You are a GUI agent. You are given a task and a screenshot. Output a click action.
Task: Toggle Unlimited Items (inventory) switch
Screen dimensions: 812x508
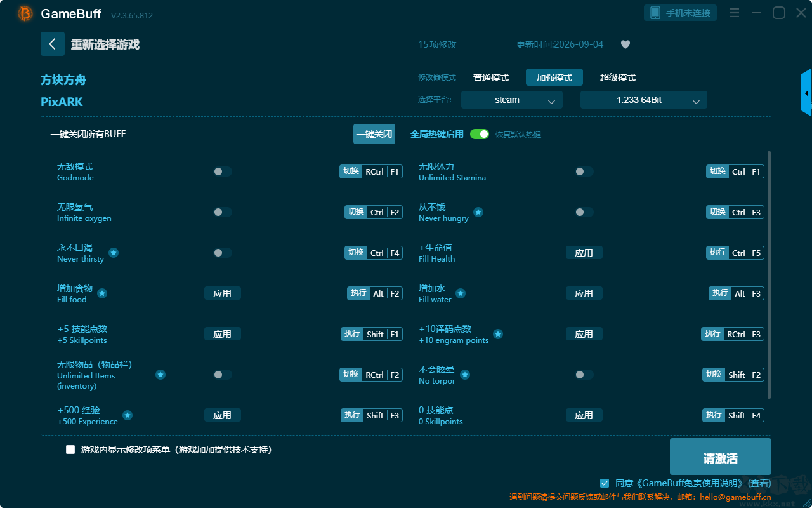pyautogui.click(x=223, y=375)
